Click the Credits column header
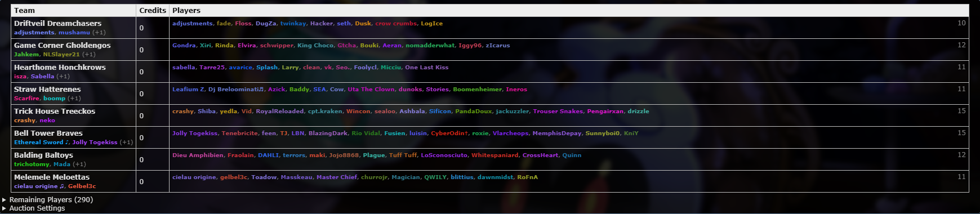This screenshot has height=214, width=980. 153,10
